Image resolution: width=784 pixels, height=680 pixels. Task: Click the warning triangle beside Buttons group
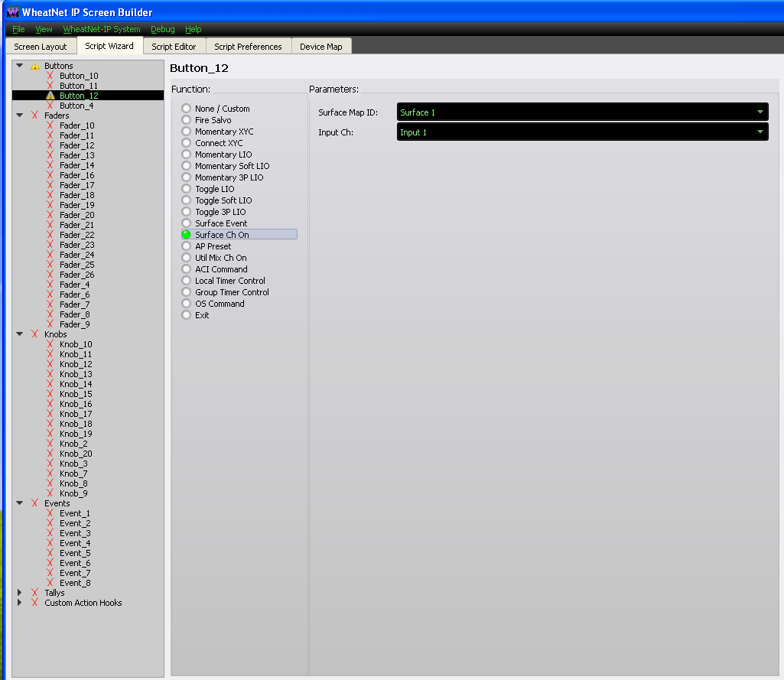point(34,66)
